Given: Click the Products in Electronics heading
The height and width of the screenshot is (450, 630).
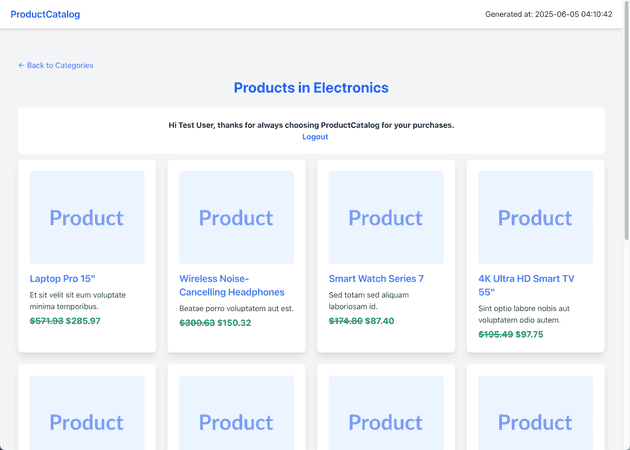Looking at the screenshot, I should pyautogui.click(x=311, y=88).
